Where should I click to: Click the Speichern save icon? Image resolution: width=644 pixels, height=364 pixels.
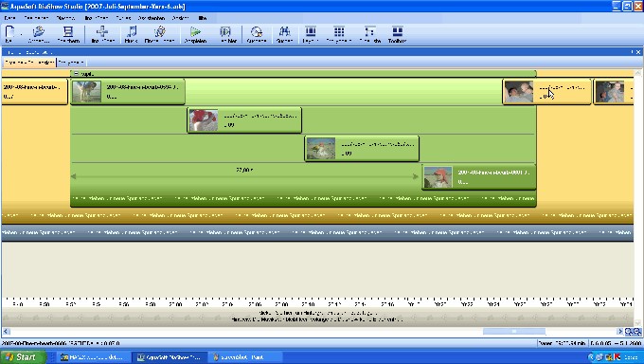click(68, 31)
